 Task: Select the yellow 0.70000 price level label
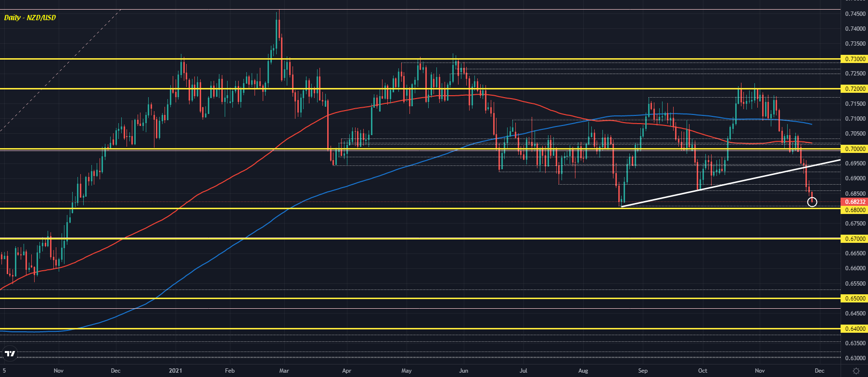coord(854,149)
